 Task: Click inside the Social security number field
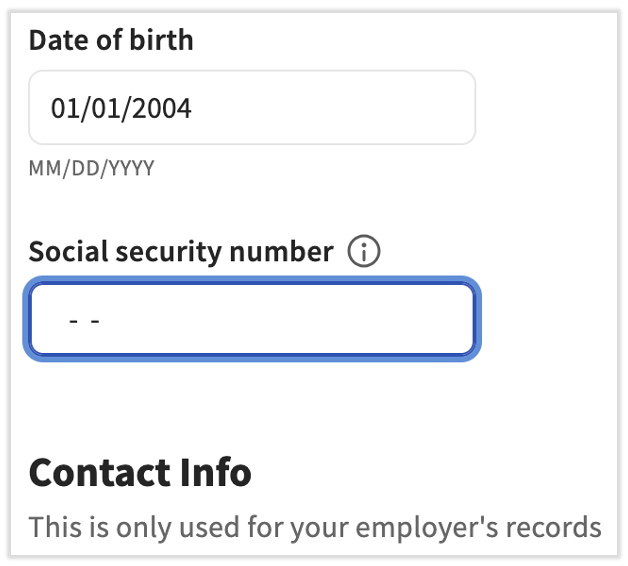tap(251, 320)
